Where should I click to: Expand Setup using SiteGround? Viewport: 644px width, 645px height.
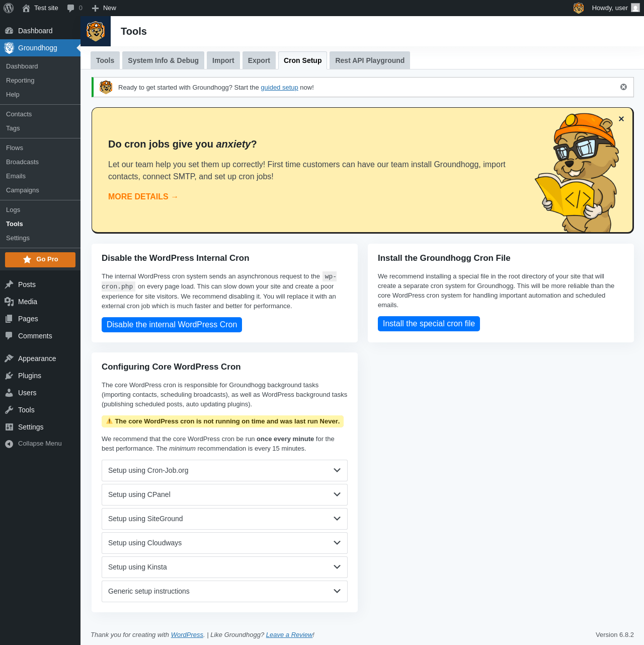coord(224,519)
